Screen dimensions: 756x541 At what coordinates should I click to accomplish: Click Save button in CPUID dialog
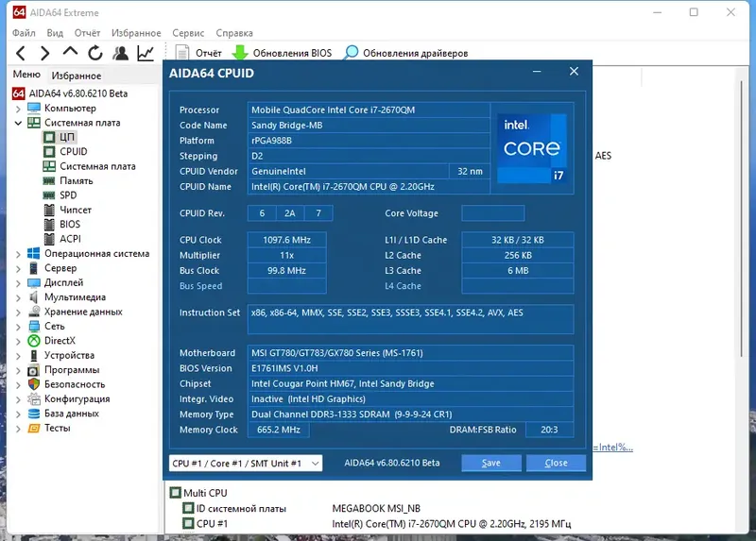pyautogui.click(x=490, y=463)
